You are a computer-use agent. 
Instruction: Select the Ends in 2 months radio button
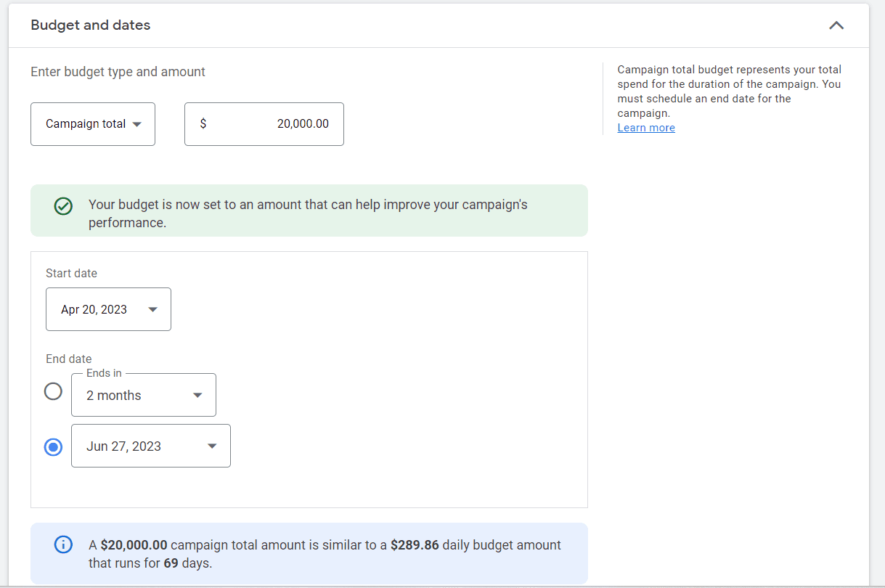point(53,391)
